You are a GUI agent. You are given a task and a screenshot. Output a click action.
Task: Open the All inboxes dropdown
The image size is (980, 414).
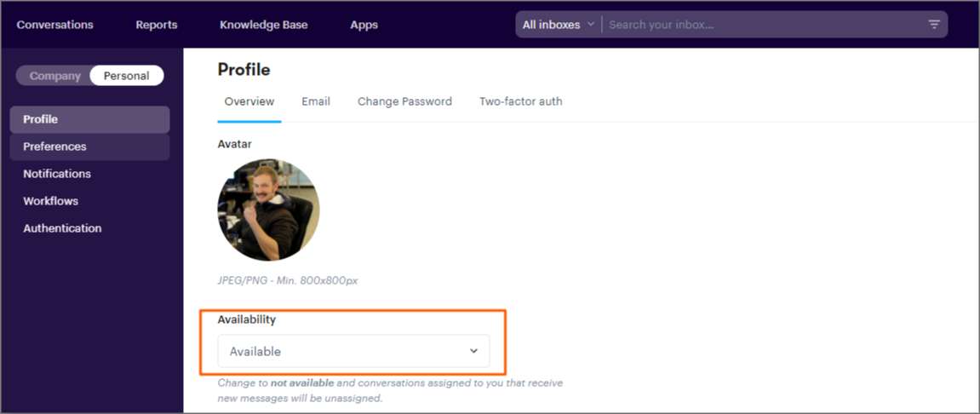[558, 25]
